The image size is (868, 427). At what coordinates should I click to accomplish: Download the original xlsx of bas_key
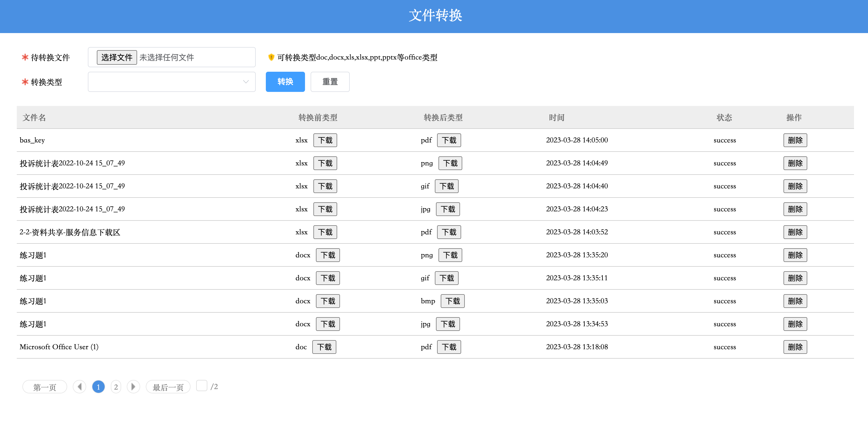click(x=325, y=140)
